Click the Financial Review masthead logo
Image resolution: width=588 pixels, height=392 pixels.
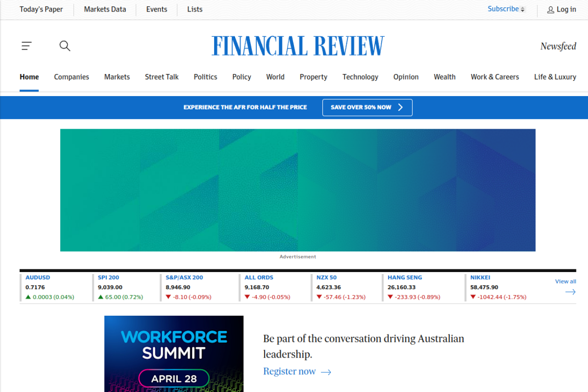pos(298,46)
